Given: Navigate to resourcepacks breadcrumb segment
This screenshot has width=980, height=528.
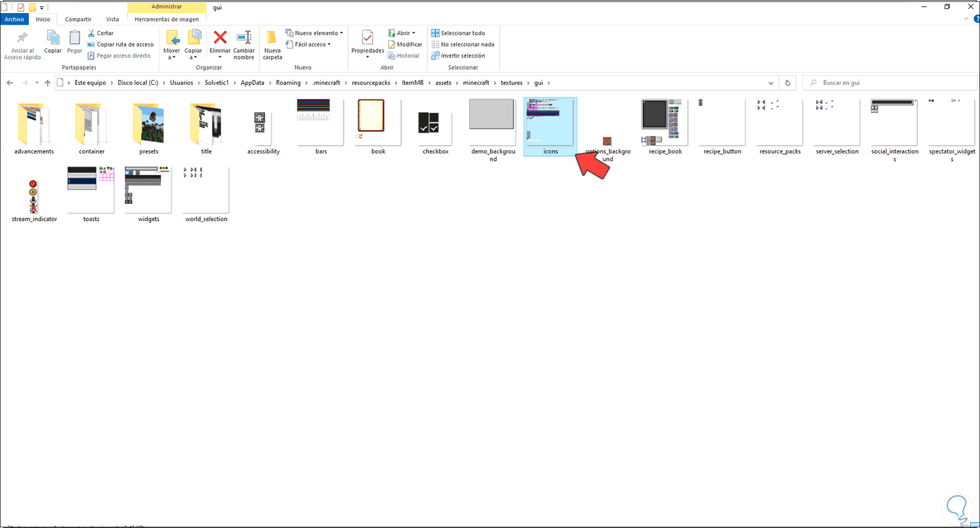Looking at the screenshot, I should click(x=372, y=83).
